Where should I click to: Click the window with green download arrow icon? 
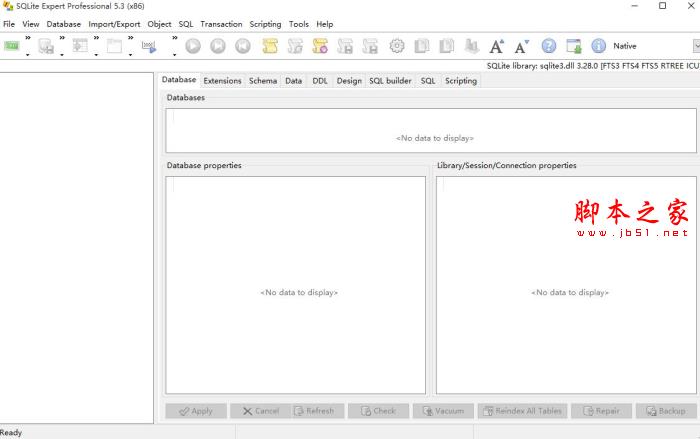click(574, 46)
